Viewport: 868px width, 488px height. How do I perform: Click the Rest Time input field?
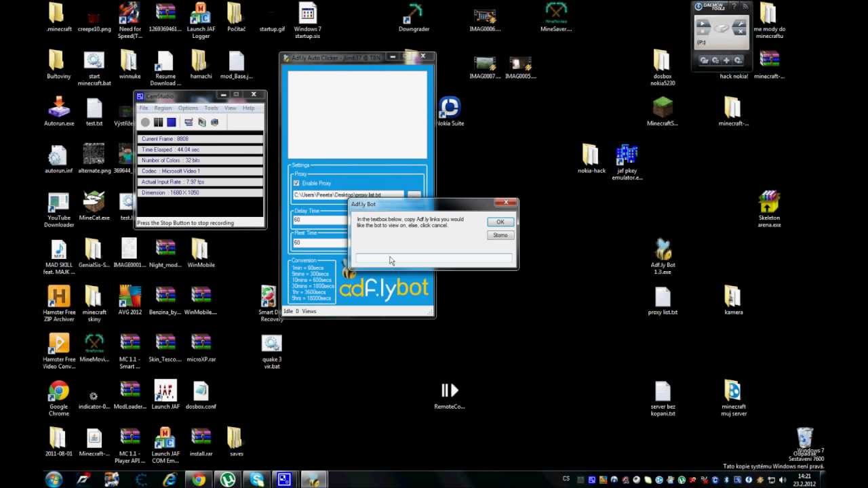click(320, 242)
